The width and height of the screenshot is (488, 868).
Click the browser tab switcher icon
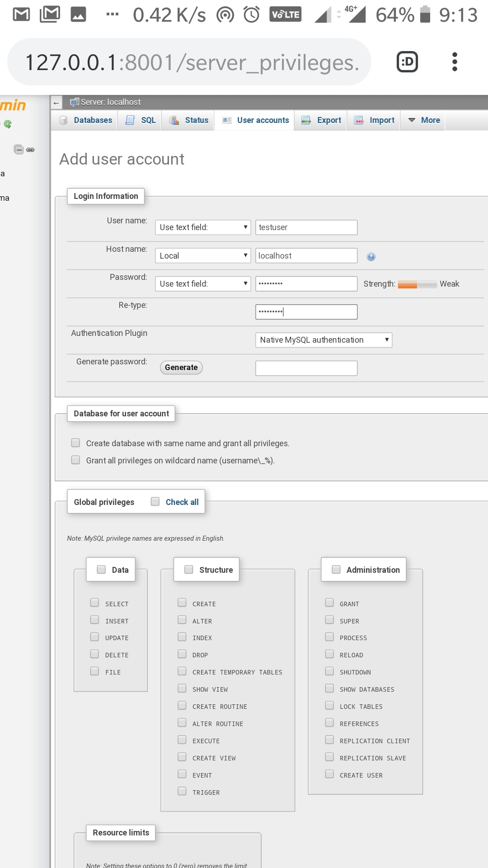(x=407, y=62)
